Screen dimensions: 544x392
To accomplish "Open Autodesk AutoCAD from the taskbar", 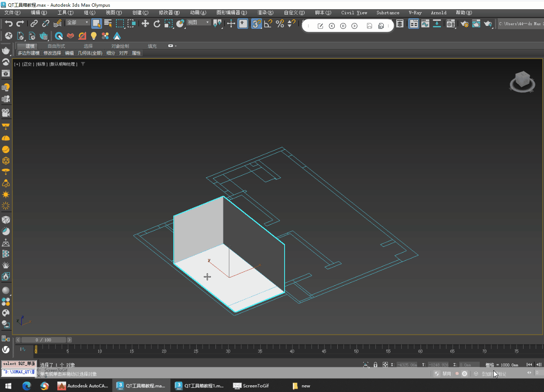I will (x=83, y=386).
